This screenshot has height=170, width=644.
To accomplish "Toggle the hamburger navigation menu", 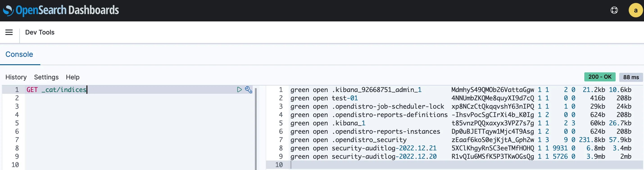I will [9, 32].
